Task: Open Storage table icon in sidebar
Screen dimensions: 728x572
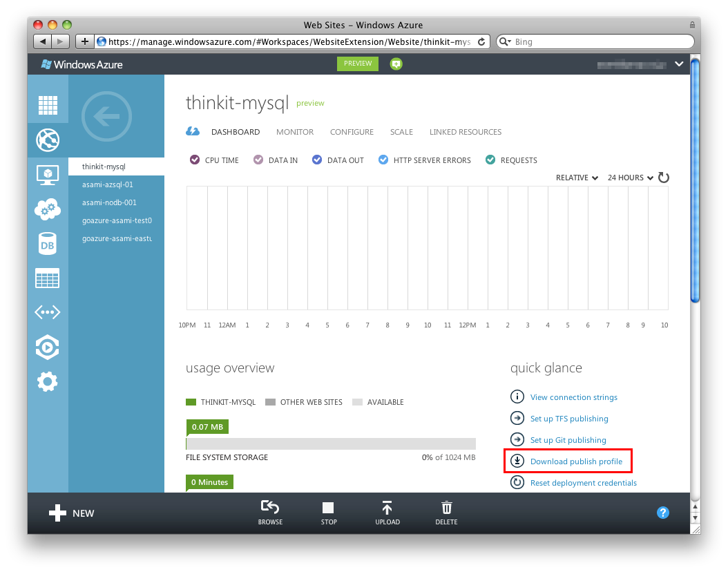Action: click(48, 278)
